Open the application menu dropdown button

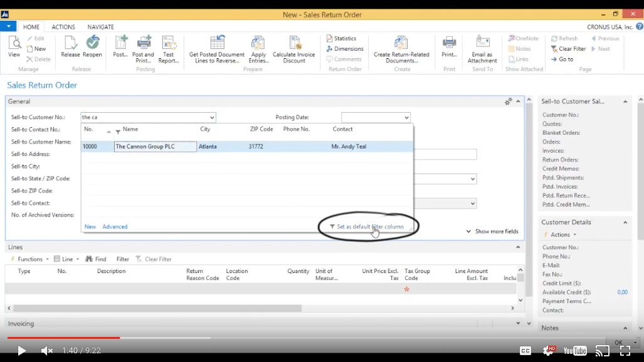8,27
